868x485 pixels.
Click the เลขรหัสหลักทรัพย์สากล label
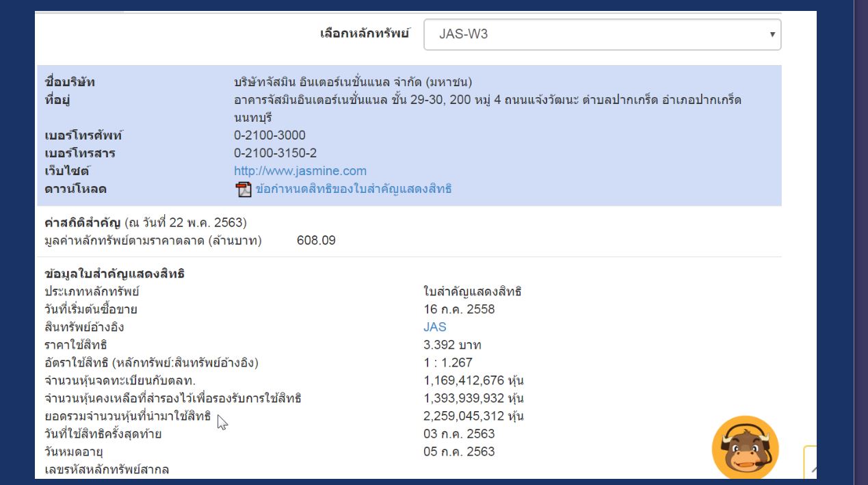[106, 469]
